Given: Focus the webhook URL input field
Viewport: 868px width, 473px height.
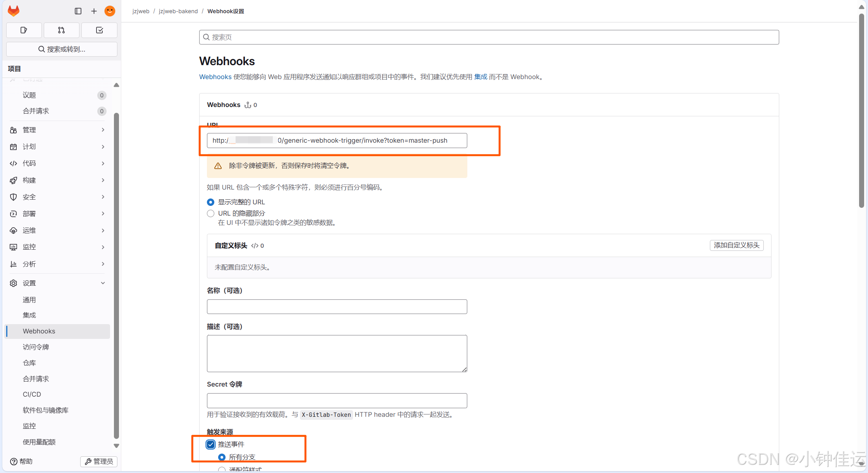Looking at the screenshot, I should 337,140.
